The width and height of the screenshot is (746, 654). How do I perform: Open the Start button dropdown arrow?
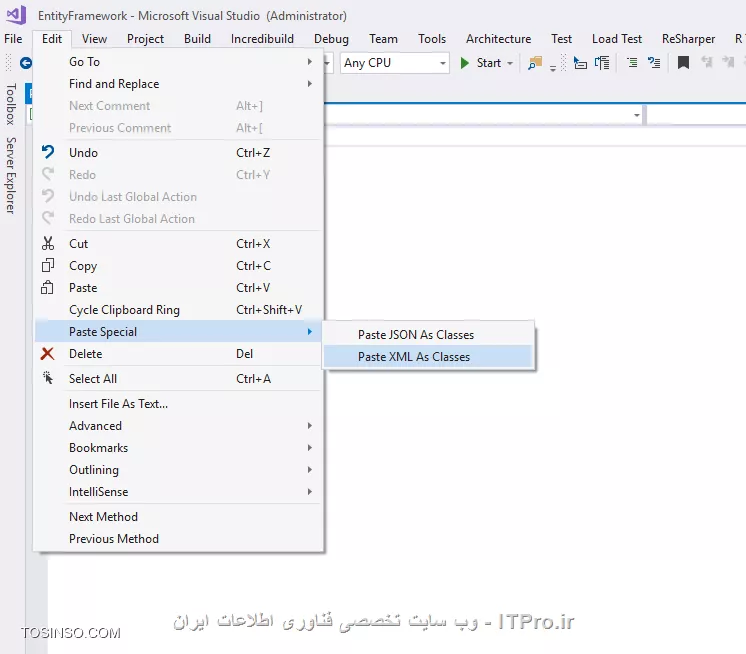(510, 63)
